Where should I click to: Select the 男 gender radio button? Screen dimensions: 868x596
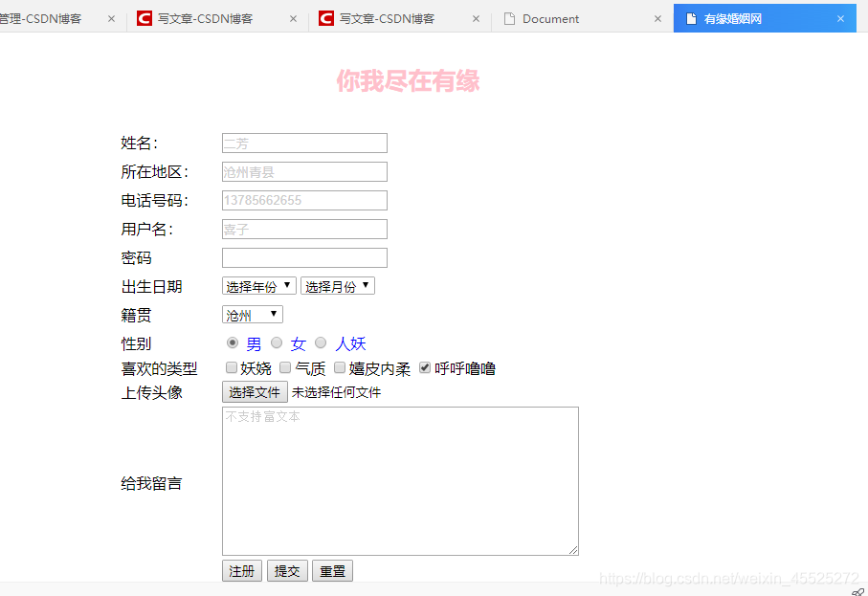coord(233,342)
